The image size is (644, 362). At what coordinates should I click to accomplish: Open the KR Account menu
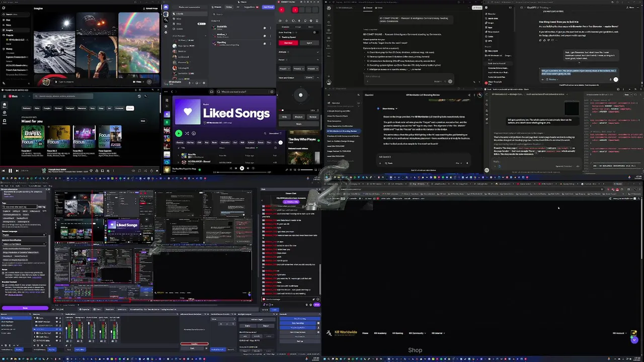621,333
